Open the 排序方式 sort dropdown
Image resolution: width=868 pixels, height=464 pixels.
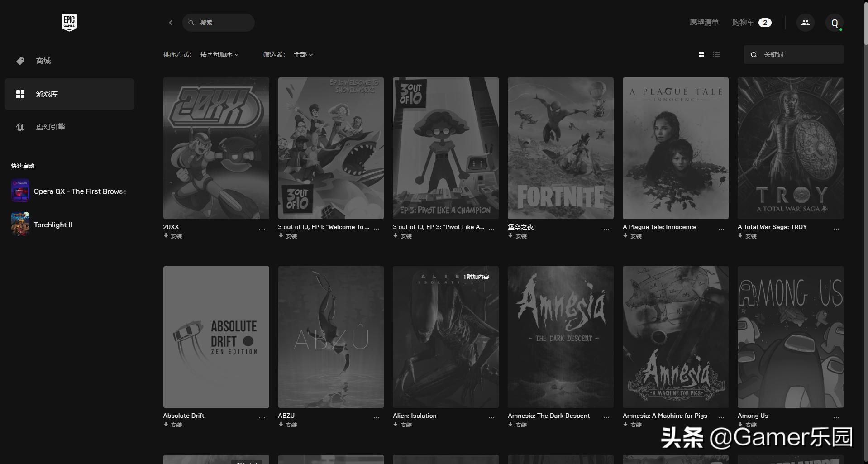click(219, 54)
